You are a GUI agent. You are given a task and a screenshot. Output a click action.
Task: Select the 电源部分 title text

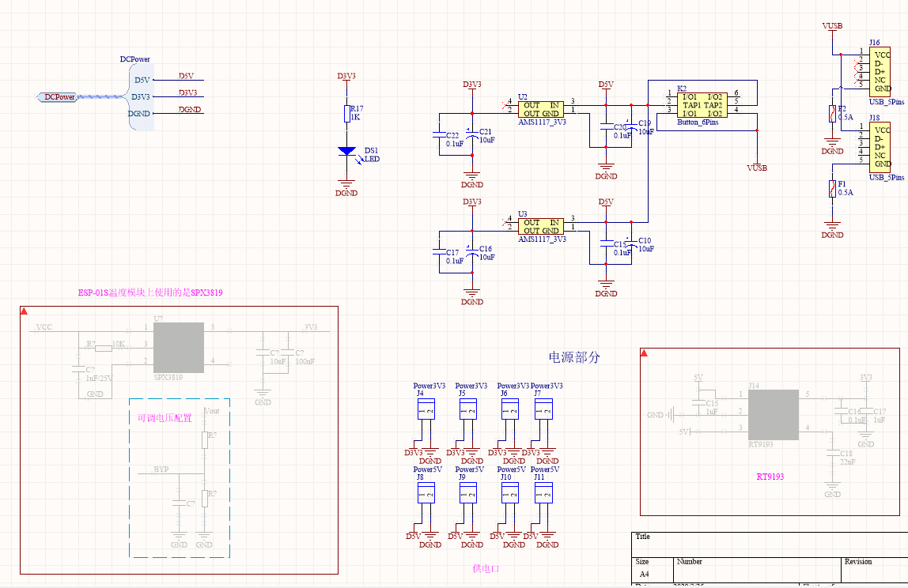point(574,357)
